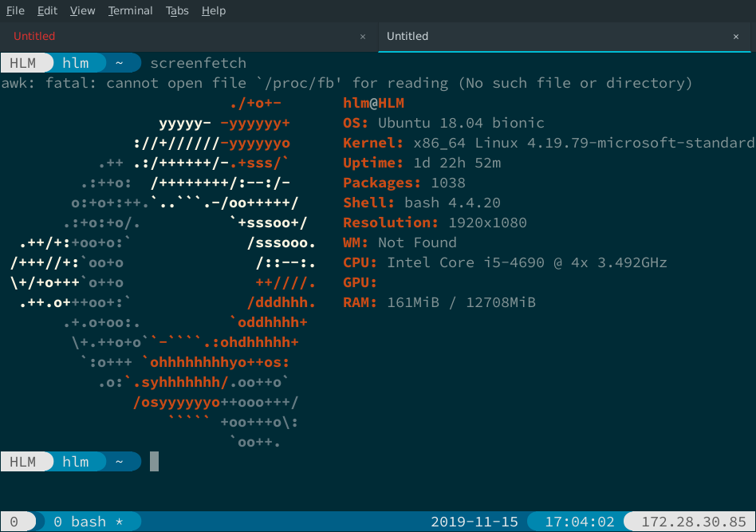Click the Shell bash 4.4.20 line
The width and height of the screenshot is (756, 532).
pos(421,203)
